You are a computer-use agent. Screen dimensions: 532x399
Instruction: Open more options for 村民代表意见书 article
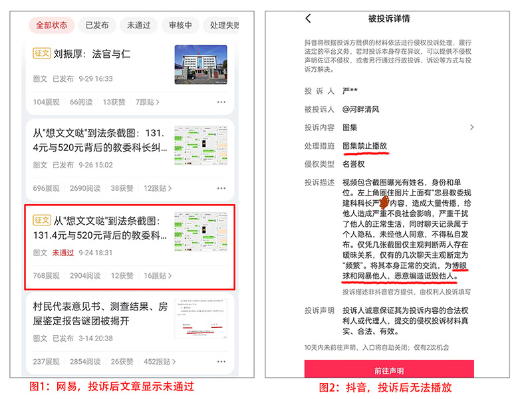pos(221,362)
